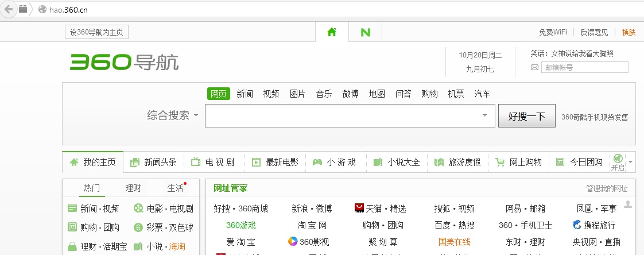Open the 央视网·直播 link
The width and height of the screenshot is (644, 255).
[596, 242]
